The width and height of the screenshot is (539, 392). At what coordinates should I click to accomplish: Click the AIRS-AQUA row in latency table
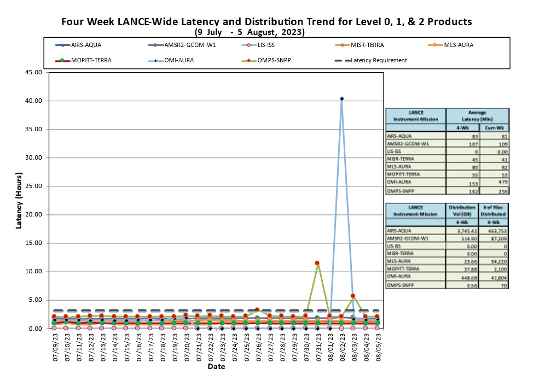[447, 136]
